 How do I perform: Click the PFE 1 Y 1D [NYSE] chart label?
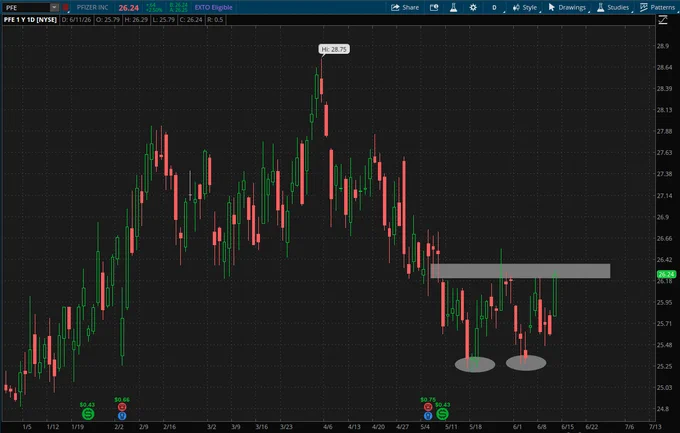point(30,20)
